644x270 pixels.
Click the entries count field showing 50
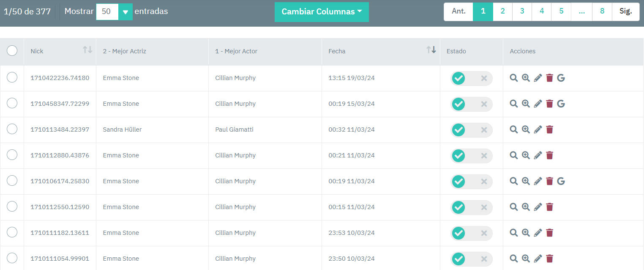107,12
